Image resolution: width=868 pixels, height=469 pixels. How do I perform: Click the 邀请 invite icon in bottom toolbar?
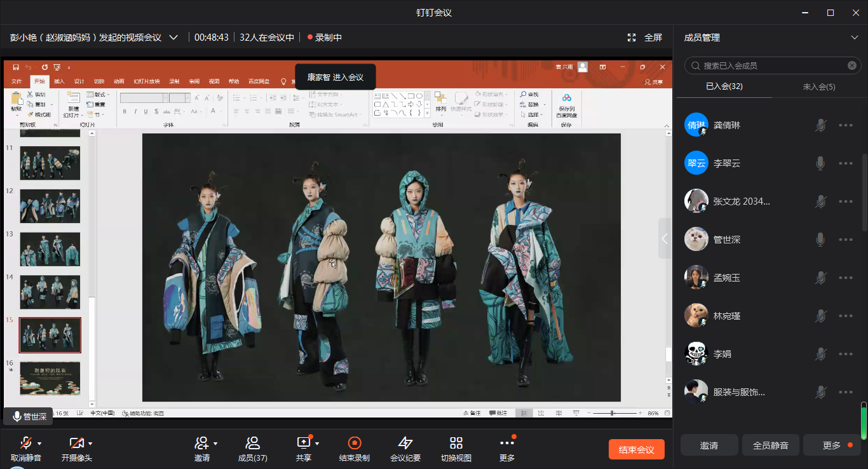pos(201,443)
